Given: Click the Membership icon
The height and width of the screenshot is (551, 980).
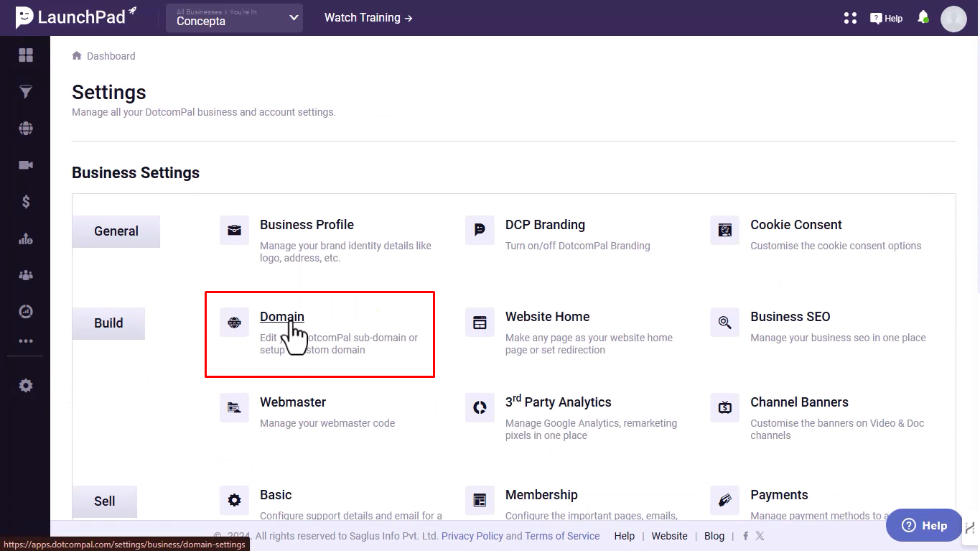Looking at the screenshot, I should (480, 500).
